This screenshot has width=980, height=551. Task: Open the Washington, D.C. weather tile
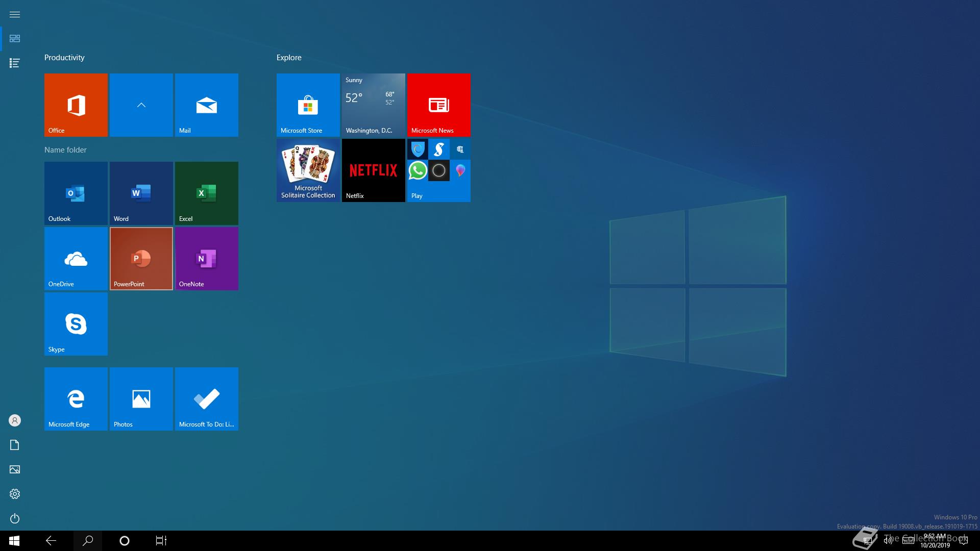pos(374,105)
